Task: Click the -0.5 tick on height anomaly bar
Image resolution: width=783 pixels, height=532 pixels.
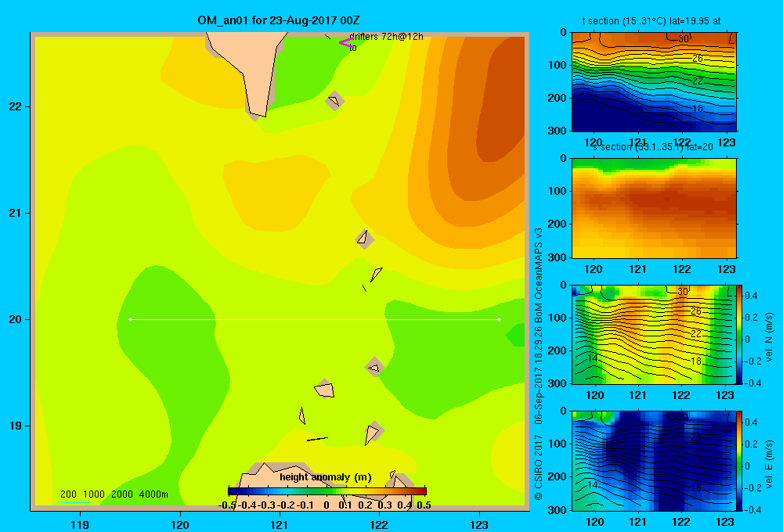Action: pos(227,505)
